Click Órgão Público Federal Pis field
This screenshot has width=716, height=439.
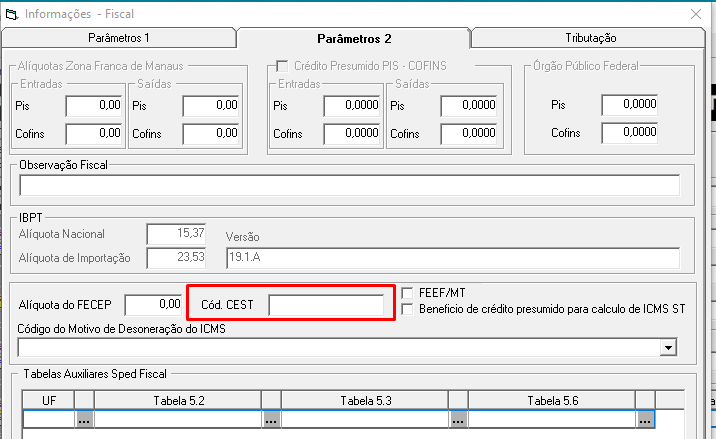tap(630, 105)
